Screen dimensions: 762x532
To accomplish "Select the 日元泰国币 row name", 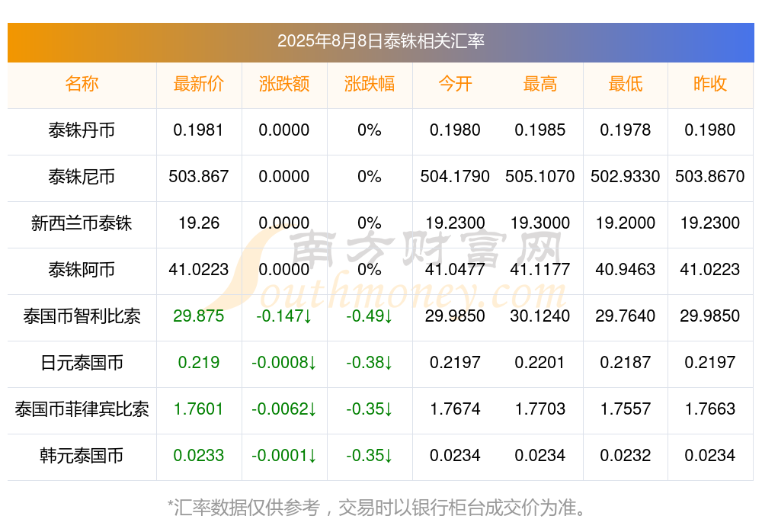I will click(82, 363).
